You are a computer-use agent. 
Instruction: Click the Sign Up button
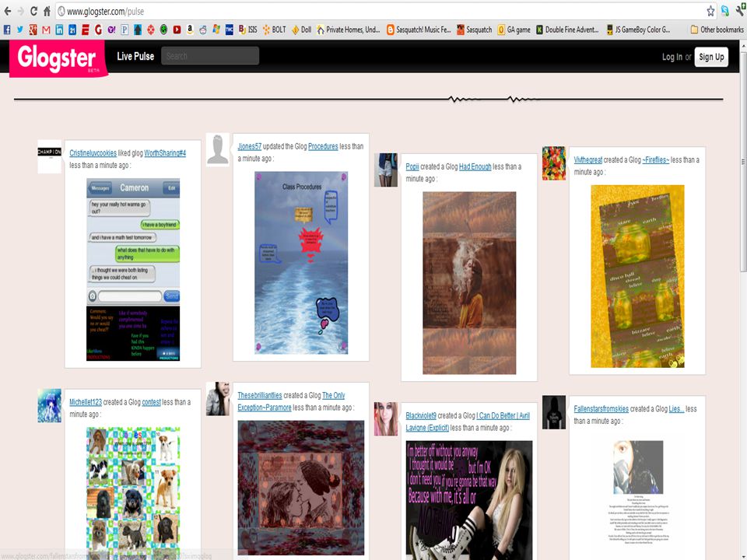(711, 57)
